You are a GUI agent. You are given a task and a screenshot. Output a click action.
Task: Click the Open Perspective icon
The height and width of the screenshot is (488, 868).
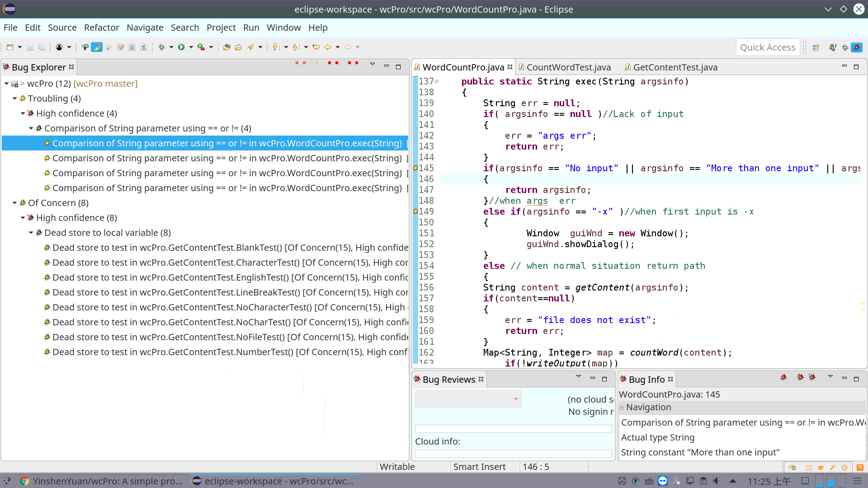tap(816, 47)
